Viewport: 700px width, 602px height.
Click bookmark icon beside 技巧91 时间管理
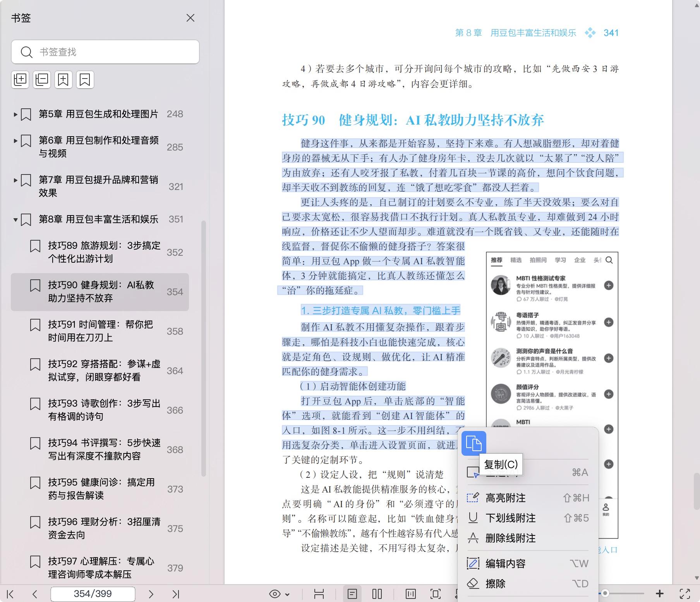[x=35, y=325]
